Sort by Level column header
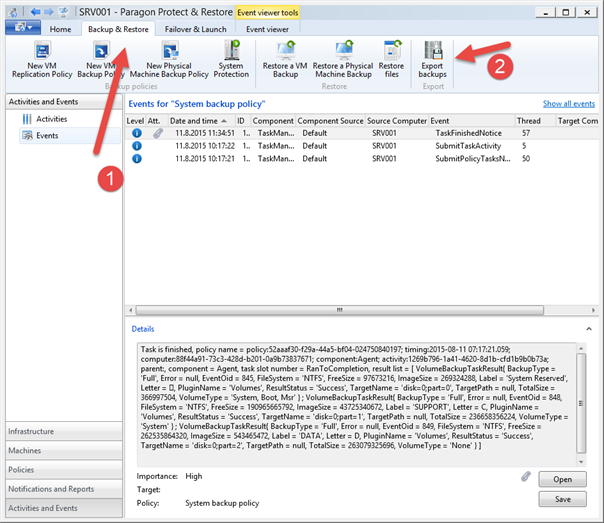Viewport: 604px width, 523px height. pyautogui.click(x=135, y=121)
